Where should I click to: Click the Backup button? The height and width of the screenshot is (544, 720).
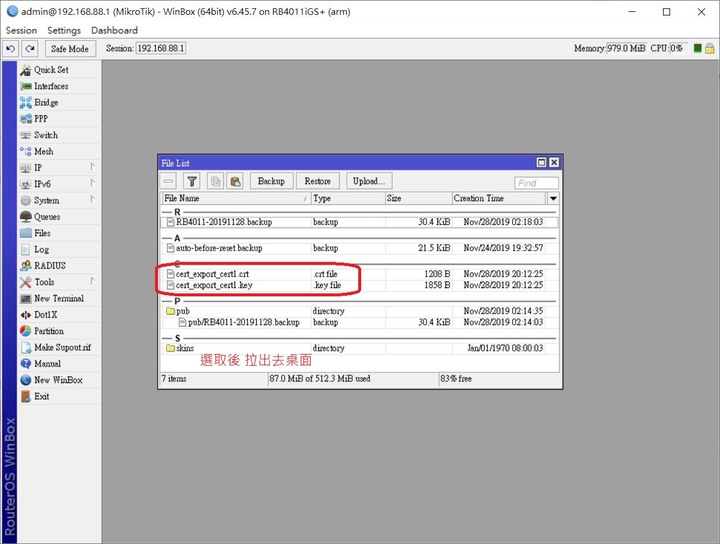pyautogui.click(x=271, y=181)
